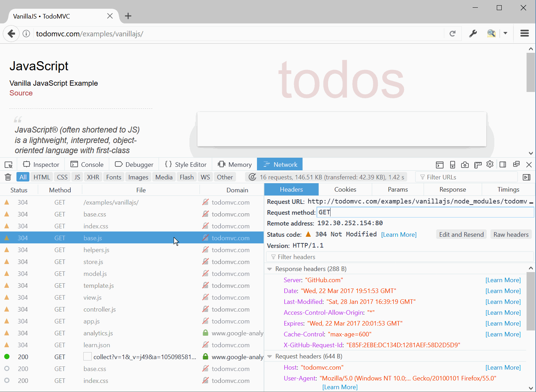Viewport: 536px width, 392px height.
Task: Click the ADB helper toolbar icon
Action: click(x=492, y=33)
